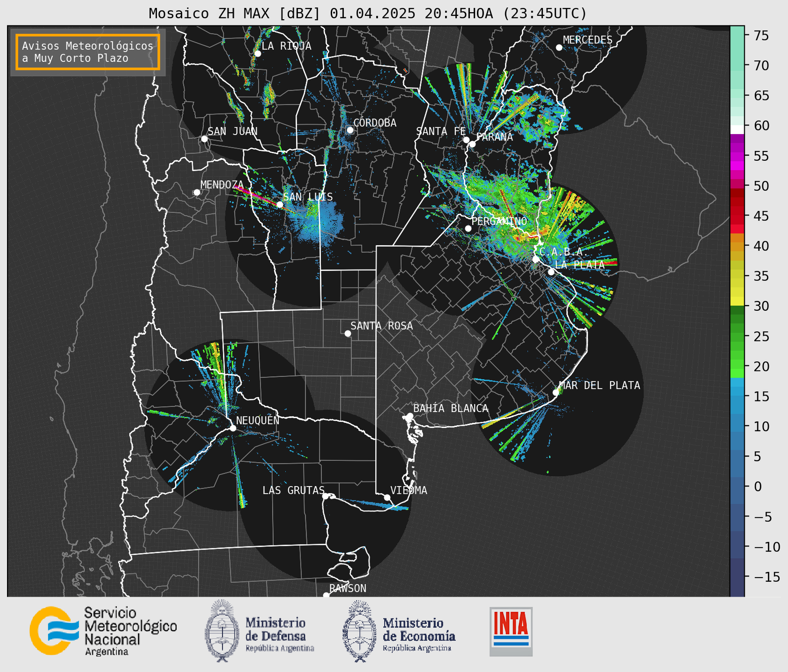This screenshot has width=788, height=672.
Task: Click the San Juan city dot
Action: [204, 139]
